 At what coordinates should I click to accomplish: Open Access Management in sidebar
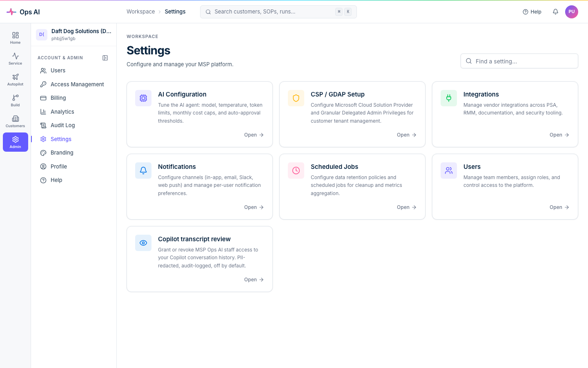(73, 84)
